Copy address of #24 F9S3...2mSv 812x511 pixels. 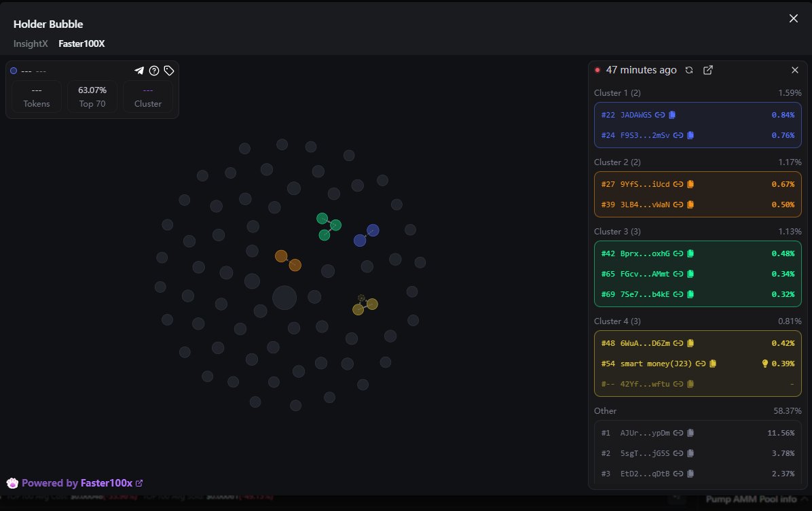coord(690,135)
